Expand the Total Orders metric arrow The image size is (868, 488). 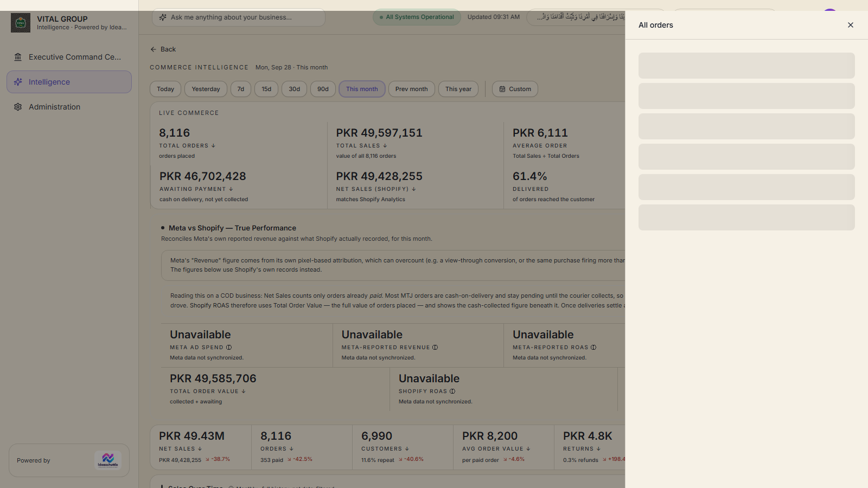[x=213, y=146]
